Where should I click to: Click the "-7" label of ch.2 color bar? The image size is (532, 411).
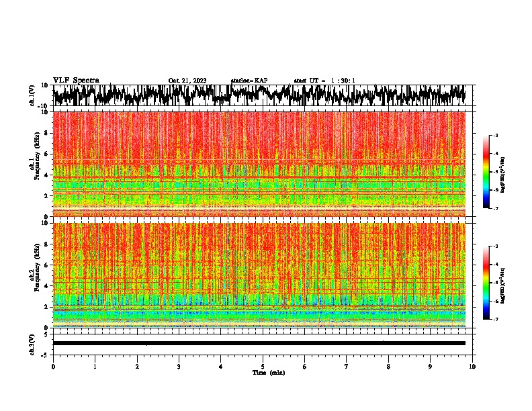(x=496, y=319)
